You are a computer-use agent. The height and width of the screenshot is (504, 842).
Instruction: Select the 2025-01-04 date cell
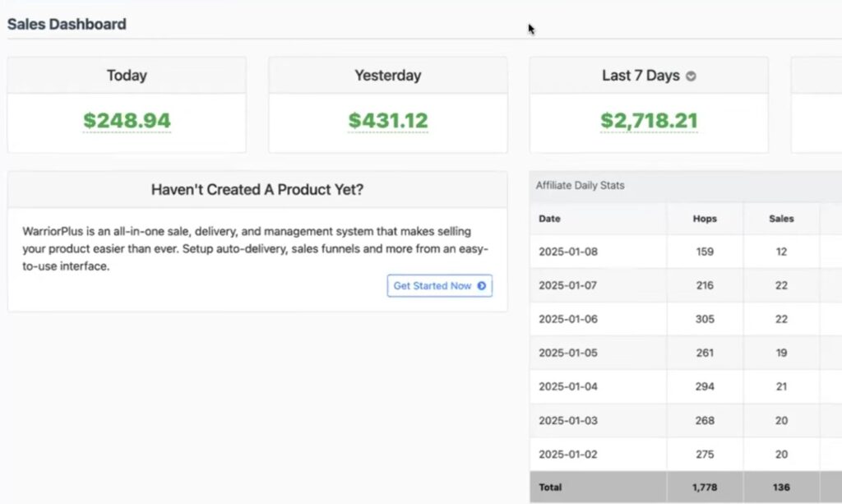[x=568, y=386]
